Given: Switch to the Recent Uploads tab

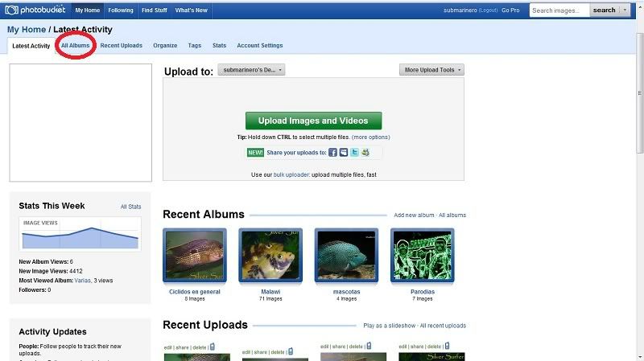Looking at the screenshot, I should click(x=122, y=46).
